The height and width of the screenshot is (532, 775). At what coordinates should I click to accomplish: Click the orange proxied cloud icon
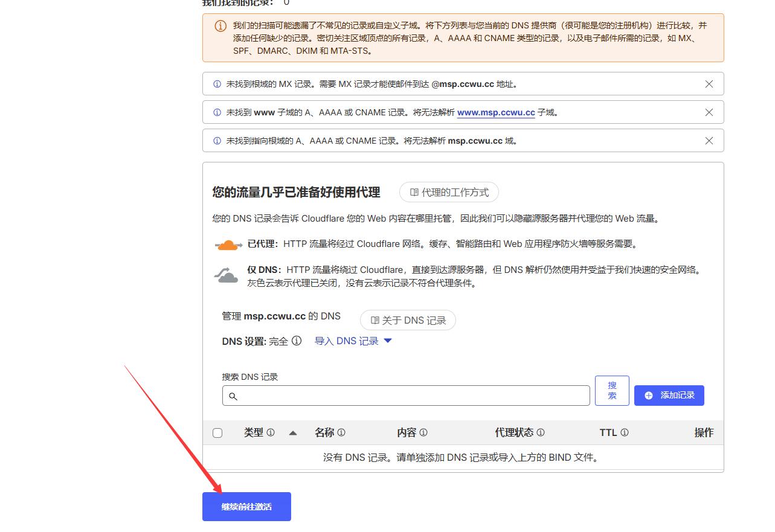point(228,245)
